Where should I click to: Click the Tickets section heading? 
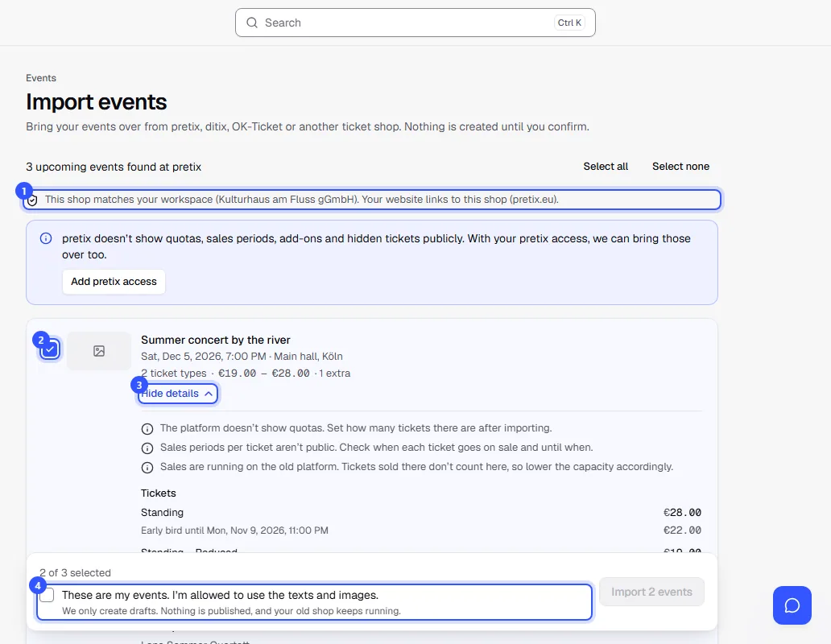(x=159, y=493)
